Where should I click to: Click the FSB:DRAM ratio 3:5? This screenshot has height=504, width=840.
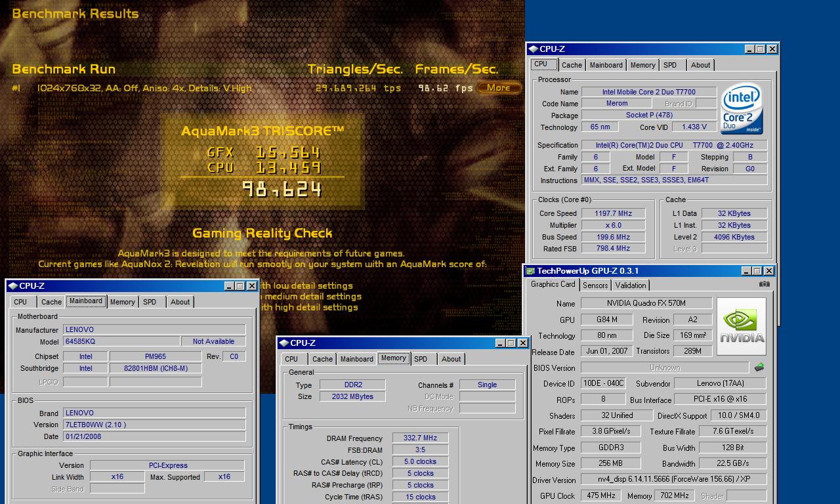[x=420, y=450]
